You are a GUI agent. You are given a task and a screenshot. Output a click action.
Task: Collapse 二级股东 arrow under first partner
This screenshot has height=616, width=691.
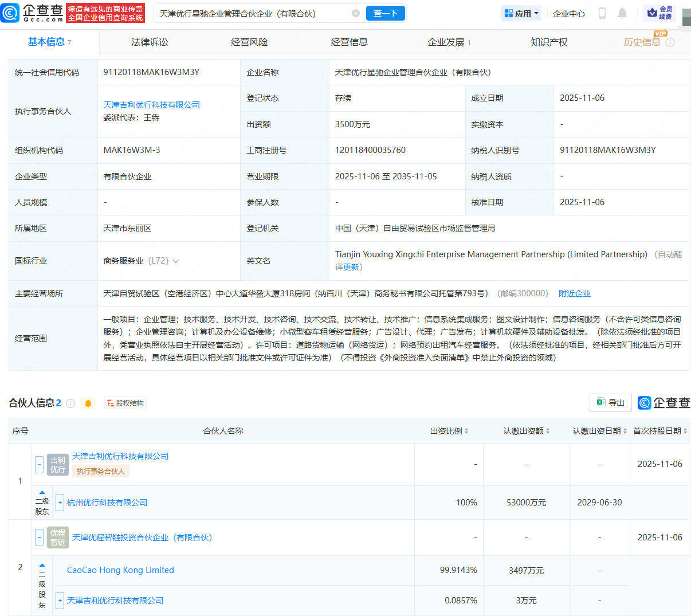click(42, 492)
